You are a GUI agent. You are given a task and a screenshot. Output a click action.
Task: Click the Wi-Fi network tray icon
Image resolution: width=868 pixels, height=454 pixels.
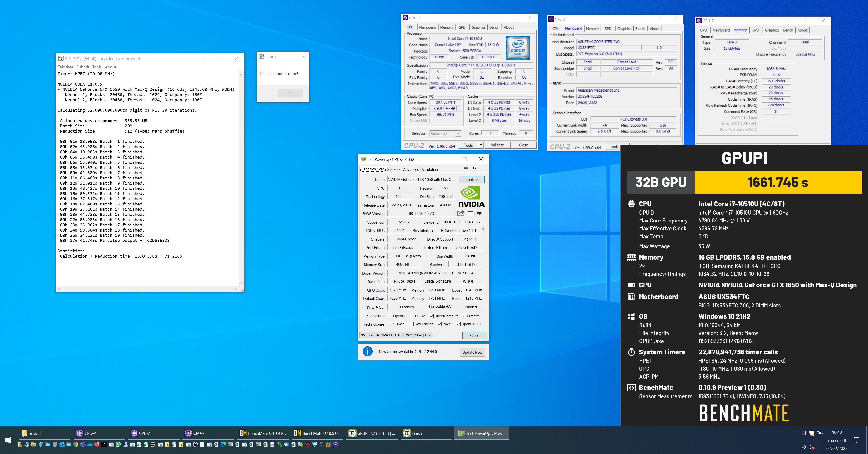click(804, 448)
